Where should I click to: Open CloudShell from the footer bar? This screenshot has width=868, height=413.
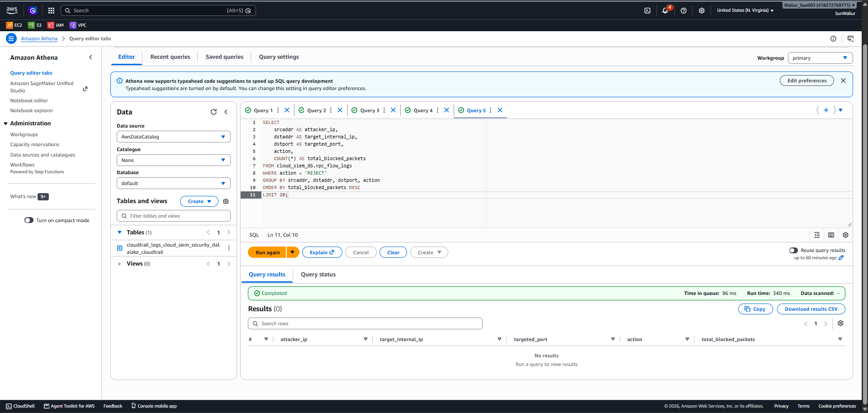click(20, 406)
